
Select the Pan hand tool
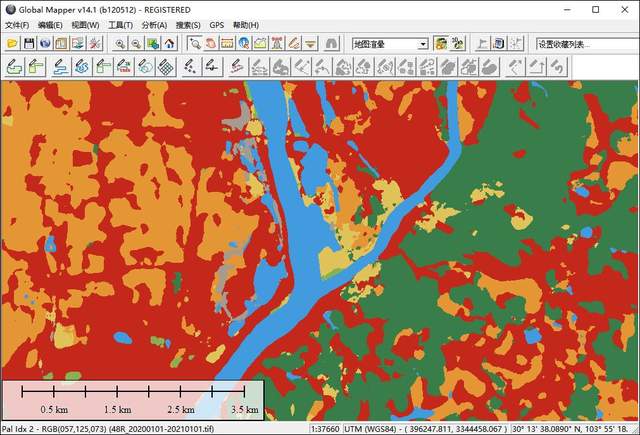pos(211,44)
